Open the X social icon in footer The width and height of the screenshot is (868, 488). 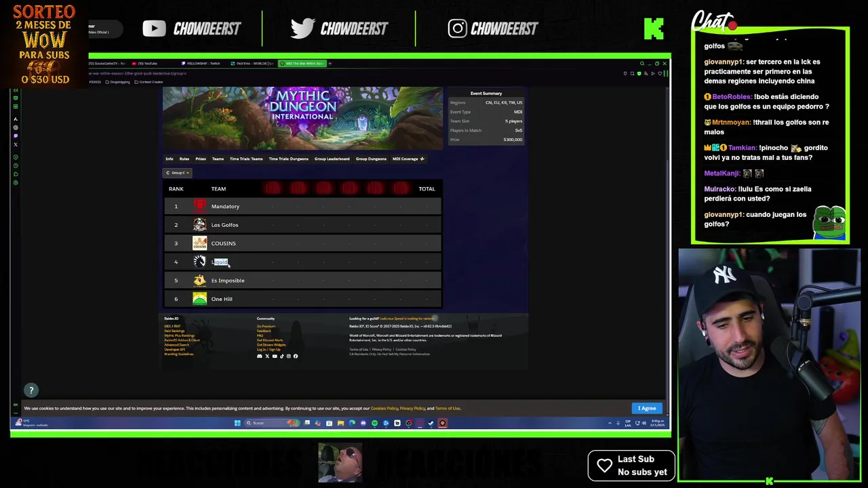coord(267,356)
